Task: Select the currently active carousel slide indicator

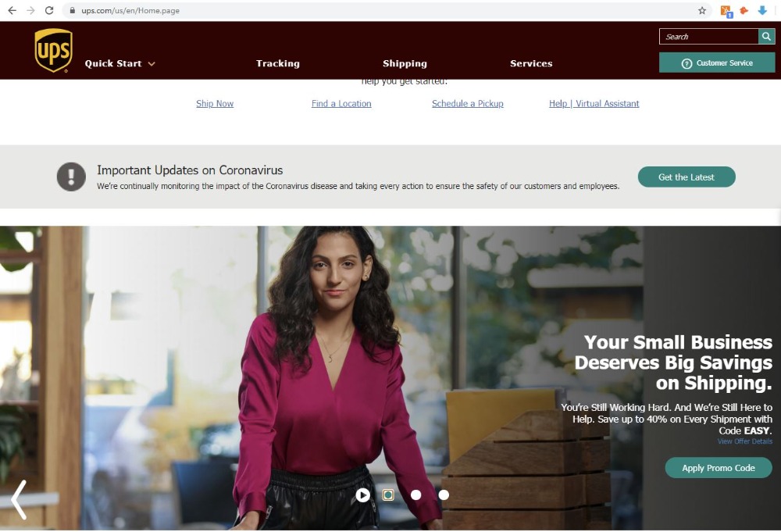Action: (388, 495)
